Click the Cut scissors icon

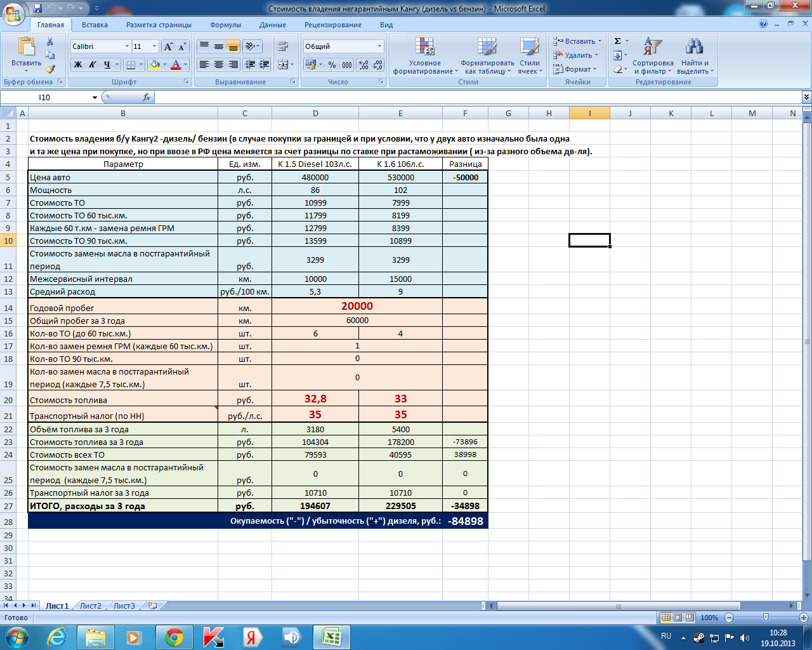50,41
